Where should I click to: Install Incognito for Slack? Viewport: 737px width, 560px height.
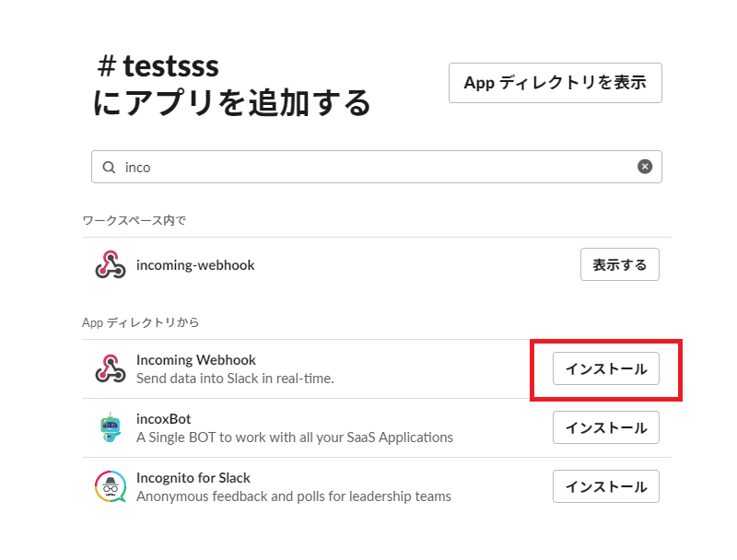pos(605,486)
